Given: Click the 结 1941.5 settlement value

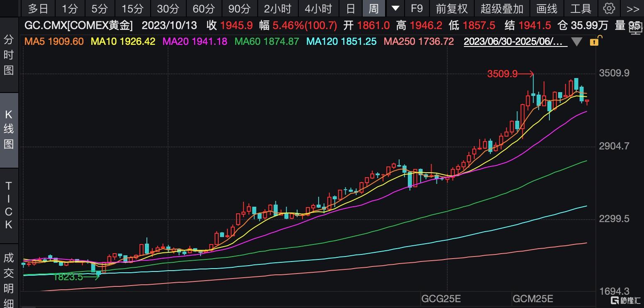Looking at the screenshot, I should [x=527, y=26].
